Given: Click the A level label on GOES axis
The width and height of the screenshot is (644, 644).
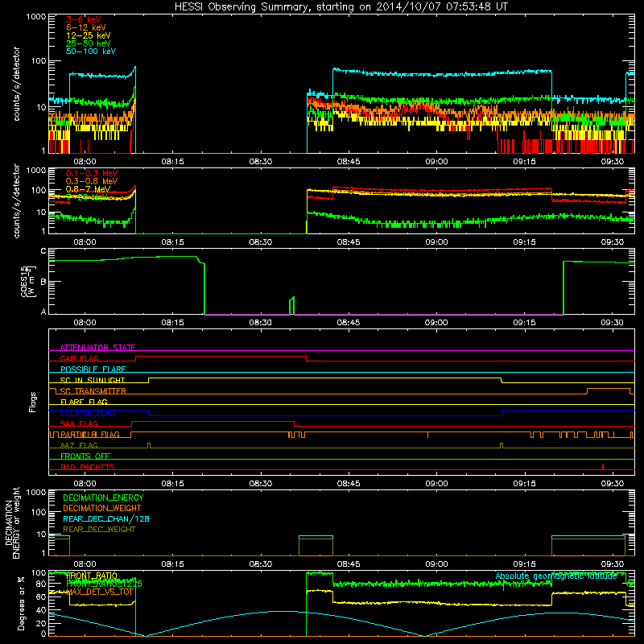Looking at the screenshot, I should point(43,312).
